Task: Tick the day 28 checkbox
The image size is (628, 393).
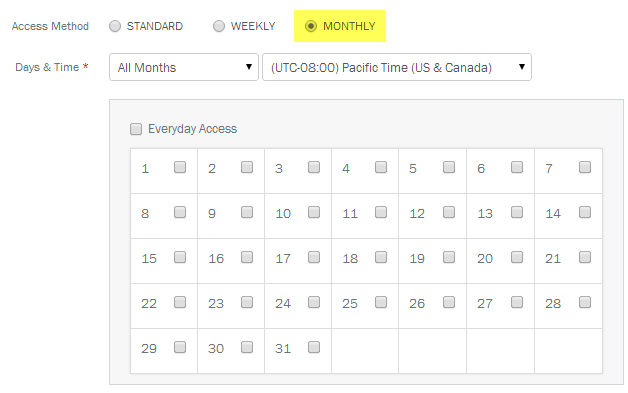Action: click(585, 302)
